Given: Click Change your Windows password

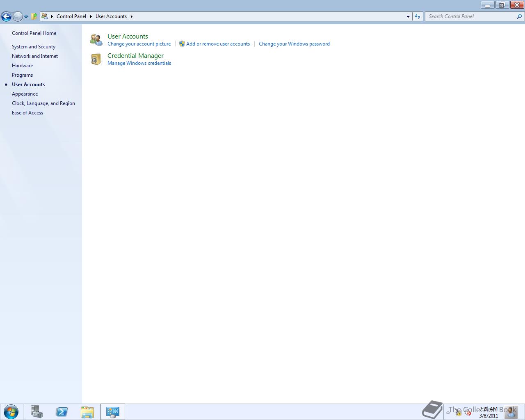Looking at the screenshot, I should pyautogui.click(x=294, y=44).
